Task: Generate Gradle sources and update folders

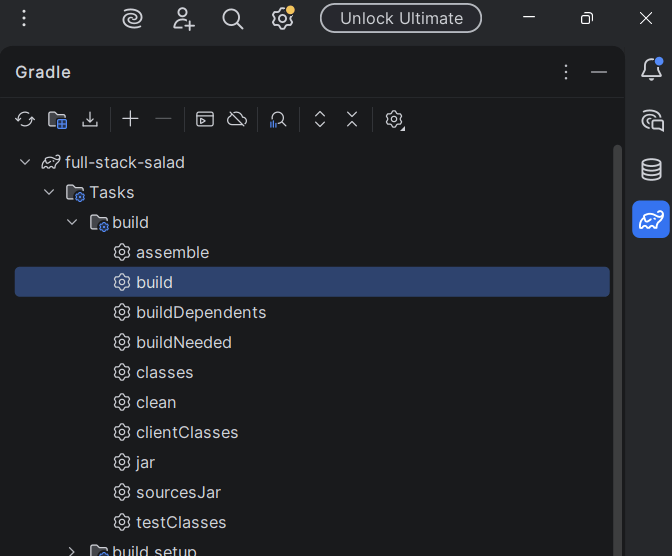Action: click(57, 120)
